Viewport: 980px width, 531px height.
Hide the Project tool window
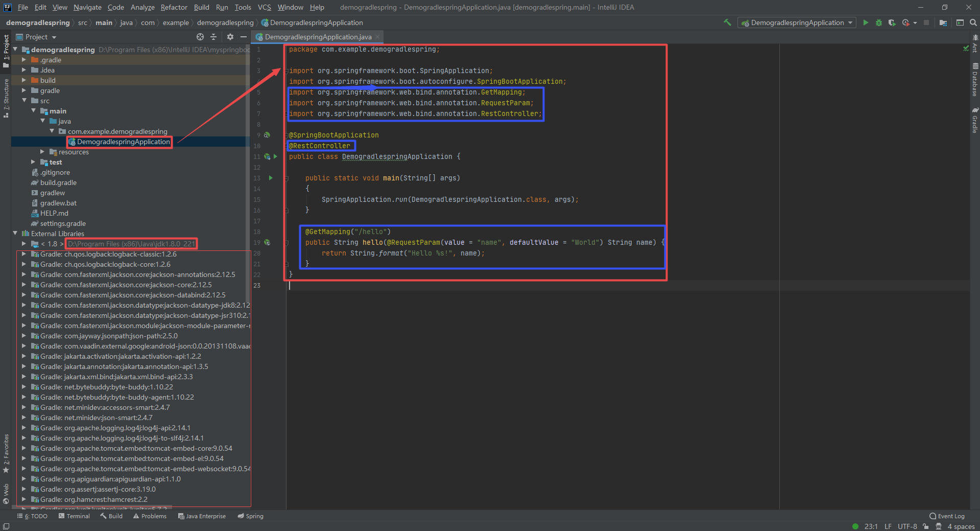point(244,37)
